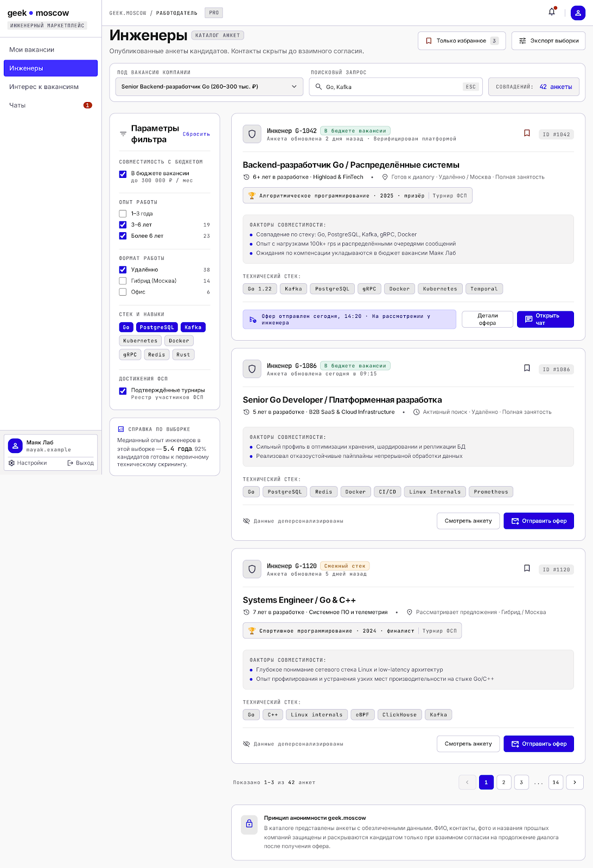The width and height of the screenshot is (593, 868).
Task: Uncheck 'В бюджете вакансии' filter
Action: [123, 174]
